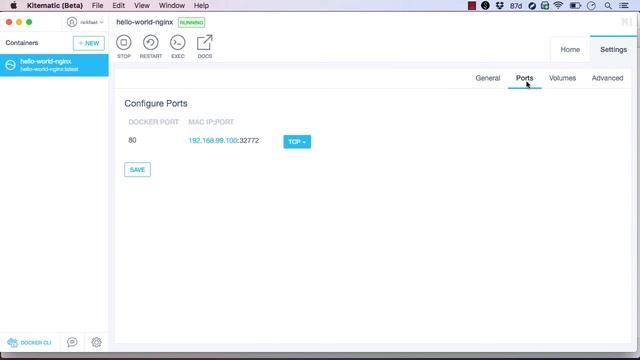The width and height of the screenshot is (640, 360).
Task: Open the Kitematic (Beta) app menu
Action: click(x=55, y=6)
